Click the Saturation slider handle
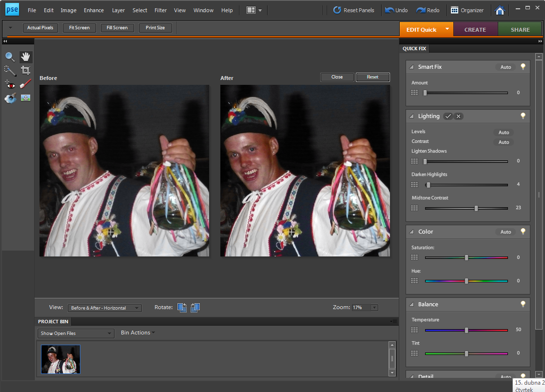The height and width of the screenshot is (392, 545). pyautogui.click(x=467, y=257)
